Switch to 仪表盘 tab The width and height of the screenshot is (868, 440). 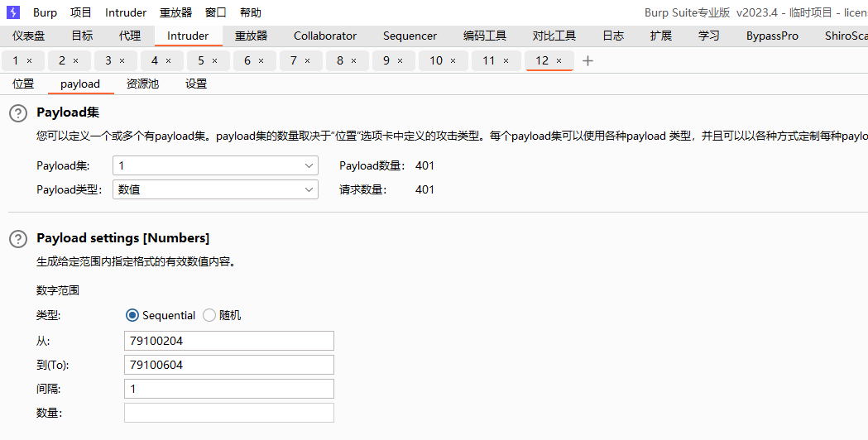[x=29, y=36]
